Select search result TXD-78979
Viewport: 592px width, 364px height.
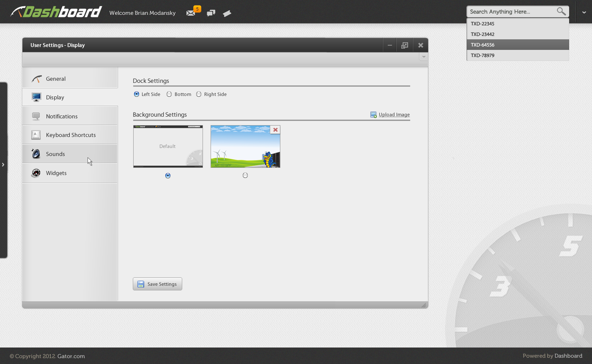pyautogui.click(x=518, y=55)
